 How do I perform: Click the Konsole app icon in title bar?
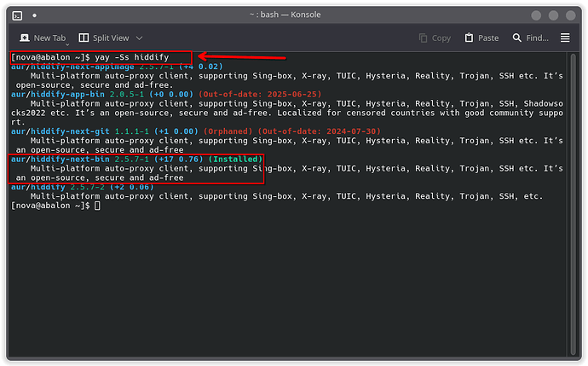click(17, 15)
